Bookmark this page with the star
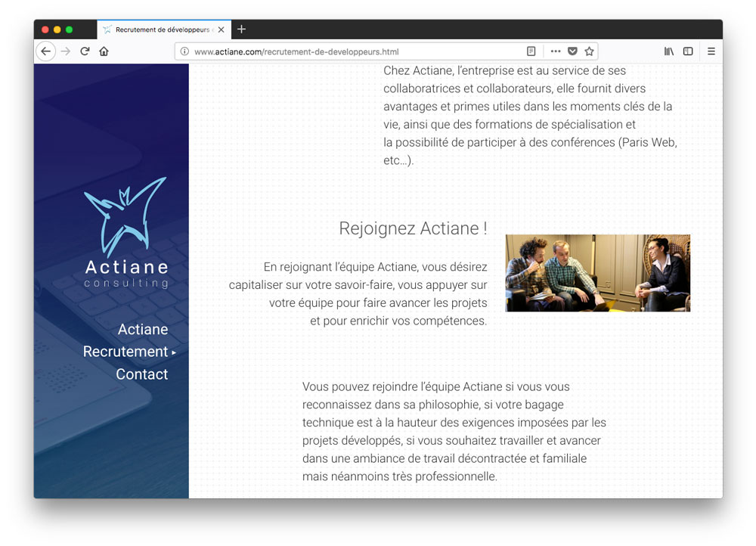The width and height of the screenshot is (756, 546). 589,51
